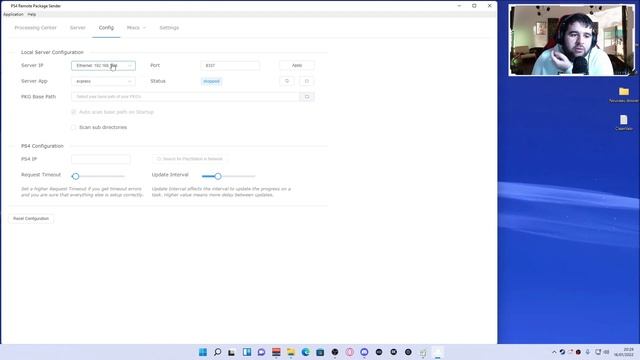Click the Port input field
Screen dimensions: 640x360
click(x=230, y=65)
